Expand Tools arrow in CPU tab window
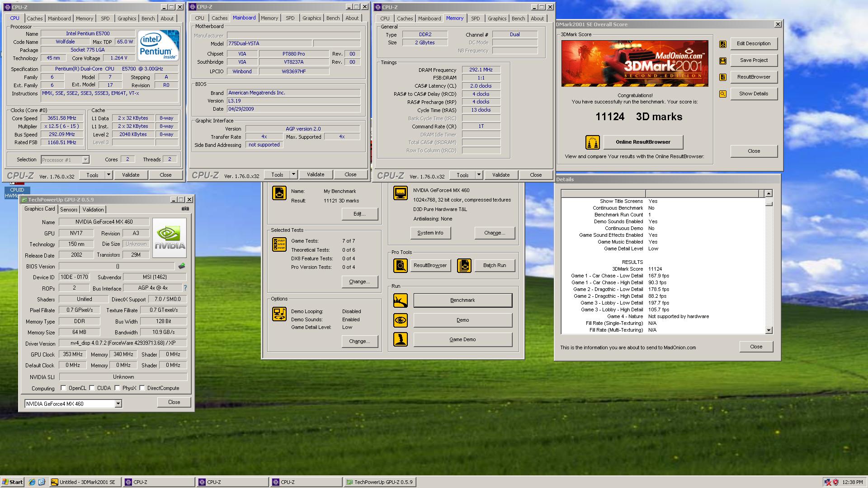Screen dimensions: 868x488 pyautogui.click(x=108, y=175)
